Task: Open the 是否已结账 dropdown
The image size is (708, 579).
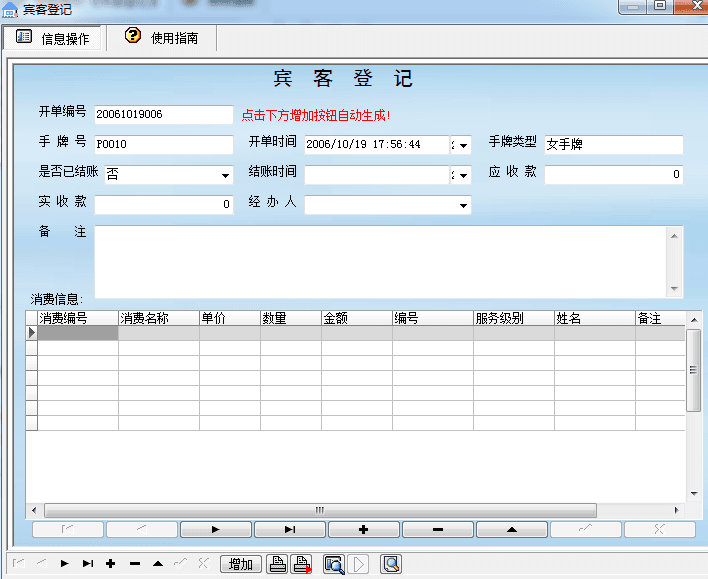Action: coord(226,176)
